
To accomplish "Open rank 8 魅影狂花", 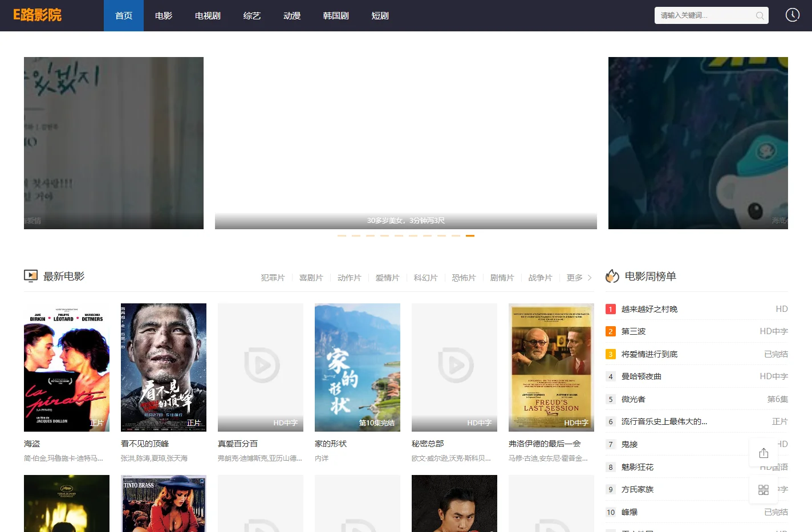I will pyautogui.click(x=638, y=467).
